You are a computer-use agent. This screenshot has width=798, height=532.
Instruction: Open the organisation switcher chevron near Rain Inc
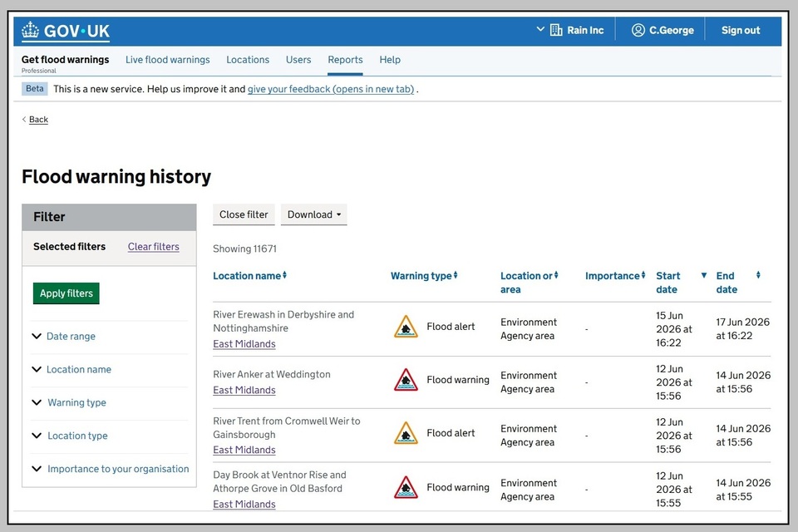pyautogui.click(x=540, y=30)
